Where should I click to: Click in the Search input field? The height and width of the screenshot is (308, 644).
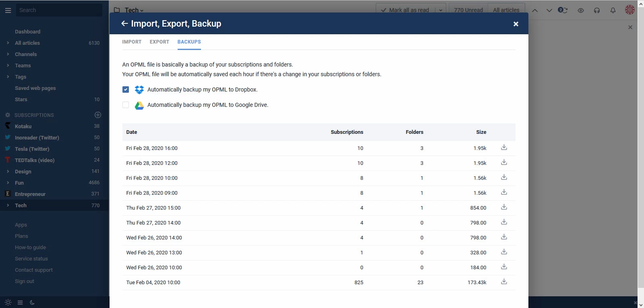[59, 10]
